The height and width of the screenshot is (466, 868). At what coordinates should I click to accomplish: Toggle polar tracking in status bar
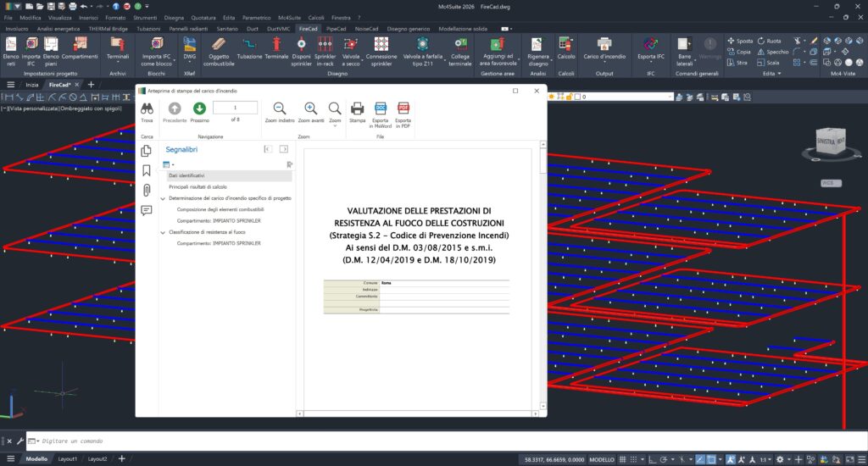664,459
